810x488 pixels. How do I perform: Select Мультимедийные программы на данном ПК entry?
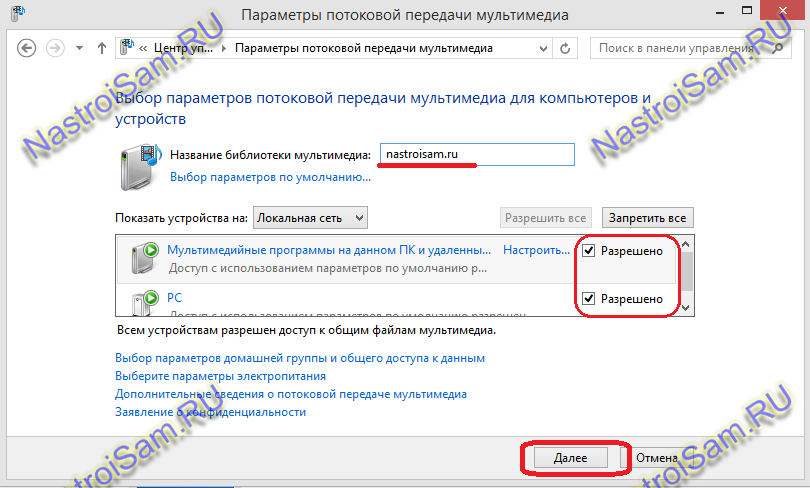[329, 250]
